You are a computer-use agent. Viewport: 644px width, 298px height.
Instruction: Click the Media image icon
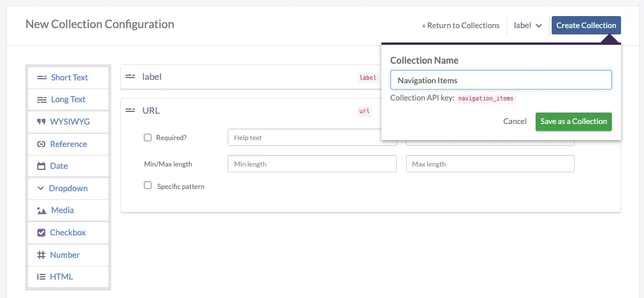pos(41,211)
